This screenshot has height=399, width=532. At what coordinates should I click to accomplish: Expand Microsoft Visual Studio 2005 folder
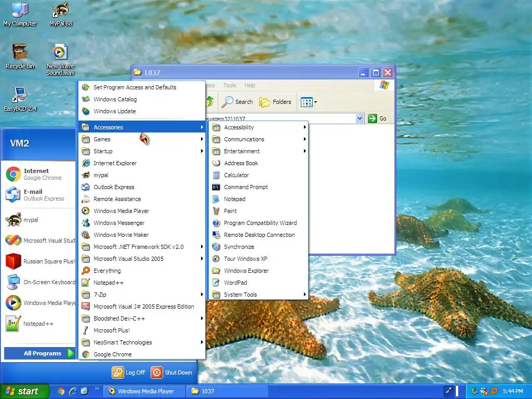(142, 259)
